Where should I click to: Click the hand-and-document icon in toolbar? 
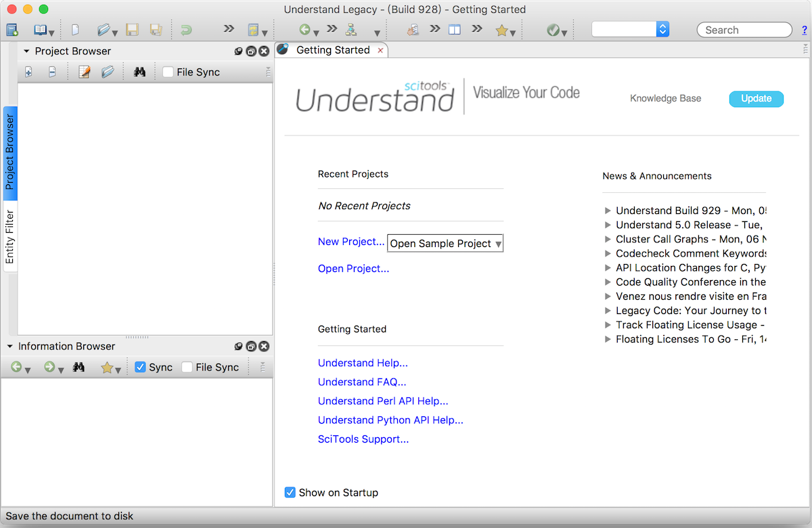(x=412, y=30)
